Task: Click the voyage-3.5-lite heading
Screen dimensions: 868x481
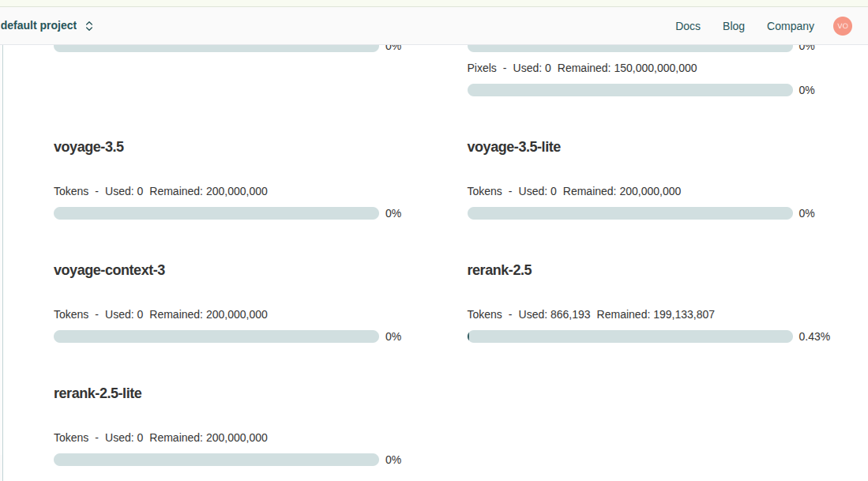Action: [514, 147]
